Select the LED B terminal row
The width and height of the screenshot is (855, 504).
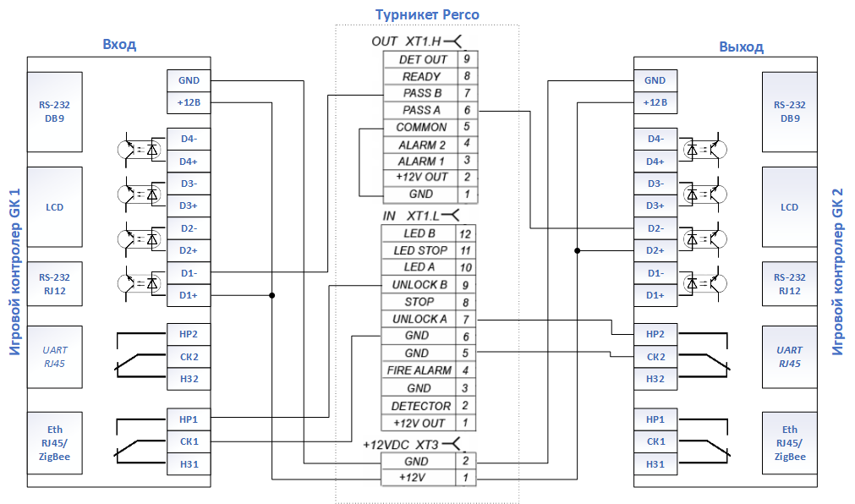coord(429,233)
